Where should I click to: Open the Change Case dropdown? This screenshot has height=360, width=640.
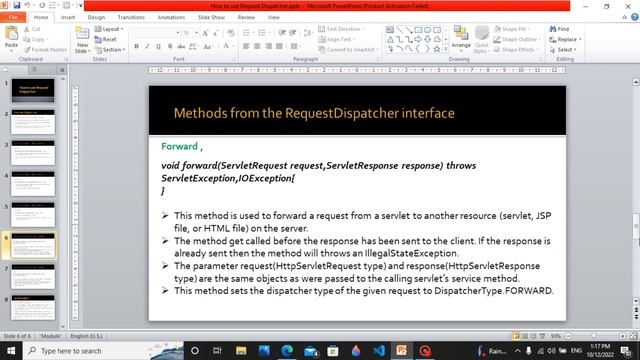(x=208, y=47)
